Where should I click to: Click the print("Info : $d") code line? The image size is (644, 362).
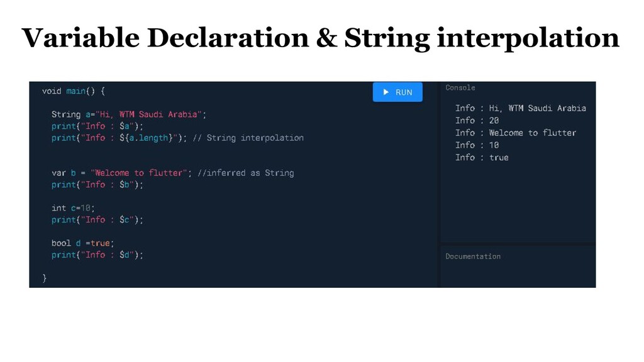tap(97, 255)
